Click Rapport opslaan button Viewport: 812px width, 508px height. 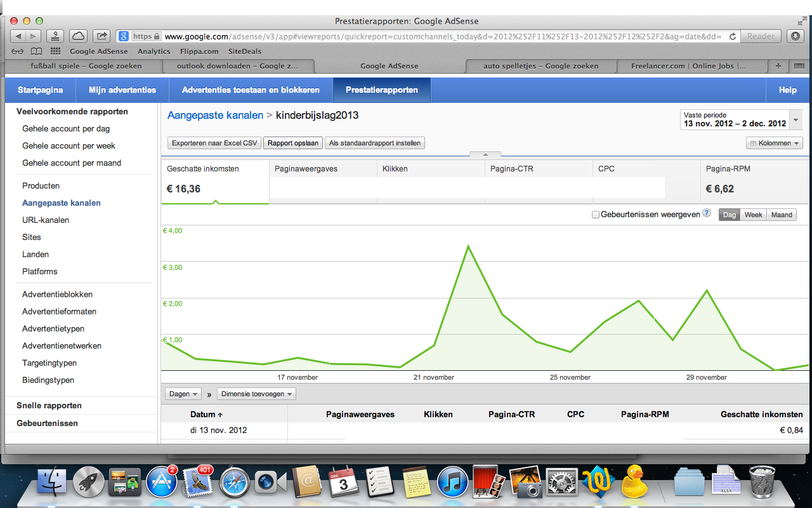pyautogui.click(x=293, y=144)
